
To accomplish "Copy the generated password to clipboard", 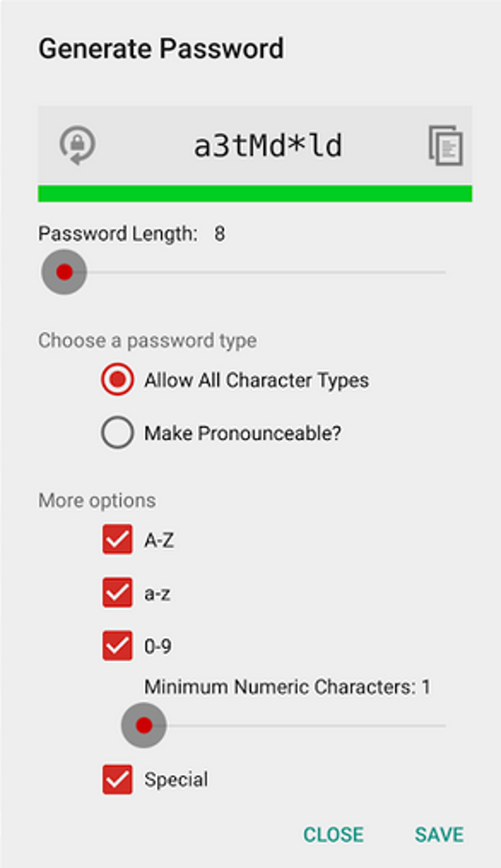I will (x=445, y=145).
